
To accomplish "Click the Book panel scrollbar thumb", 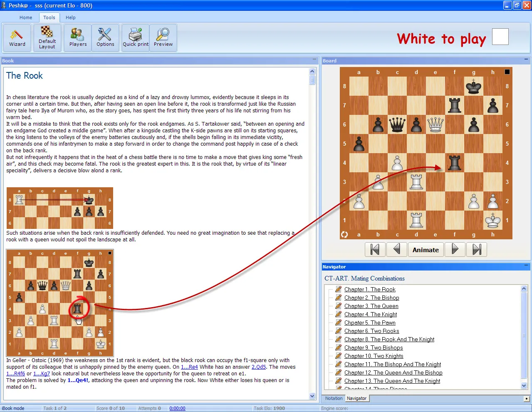I will [x=312, y=80].
